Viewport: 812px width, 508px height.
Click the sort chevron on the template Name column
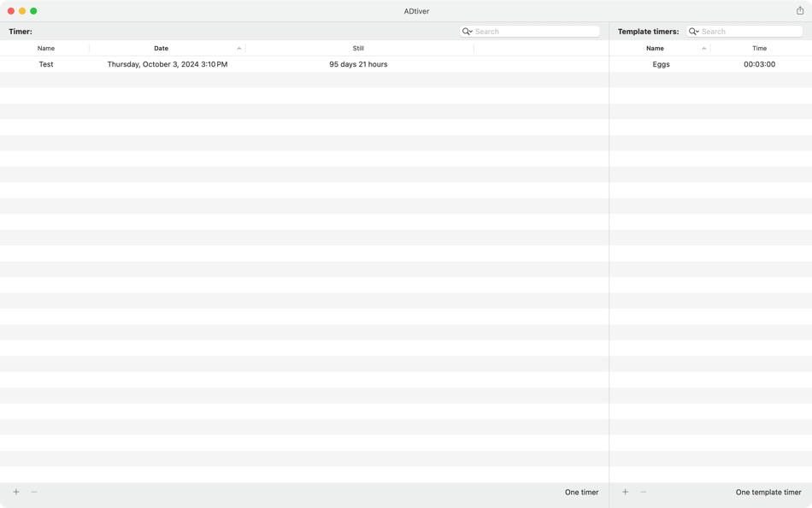point(704,48)
